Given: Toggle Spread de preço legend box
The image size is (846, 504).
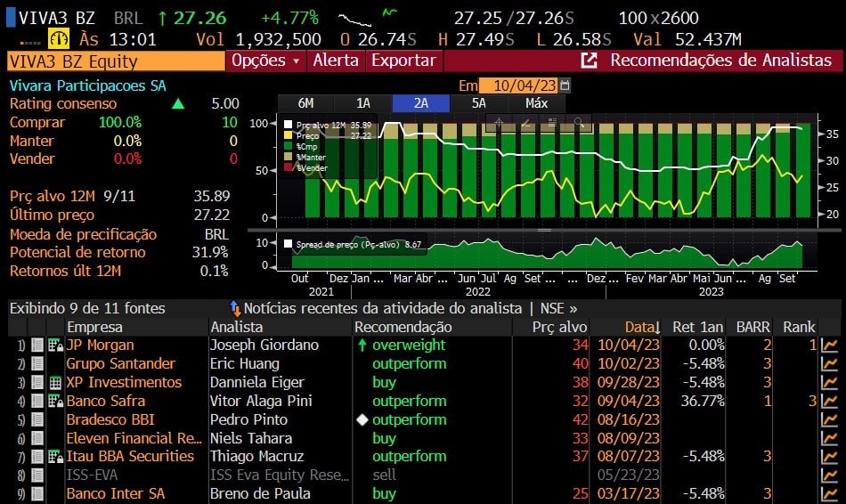Looking at the screenshot, I should (289, 244).
